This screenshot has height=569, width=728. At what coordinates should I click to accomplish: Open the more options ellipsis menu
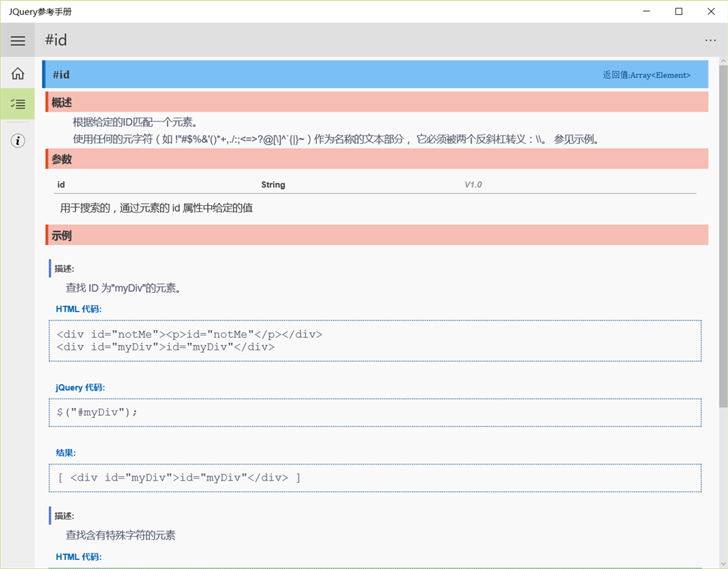click(710, 41)
